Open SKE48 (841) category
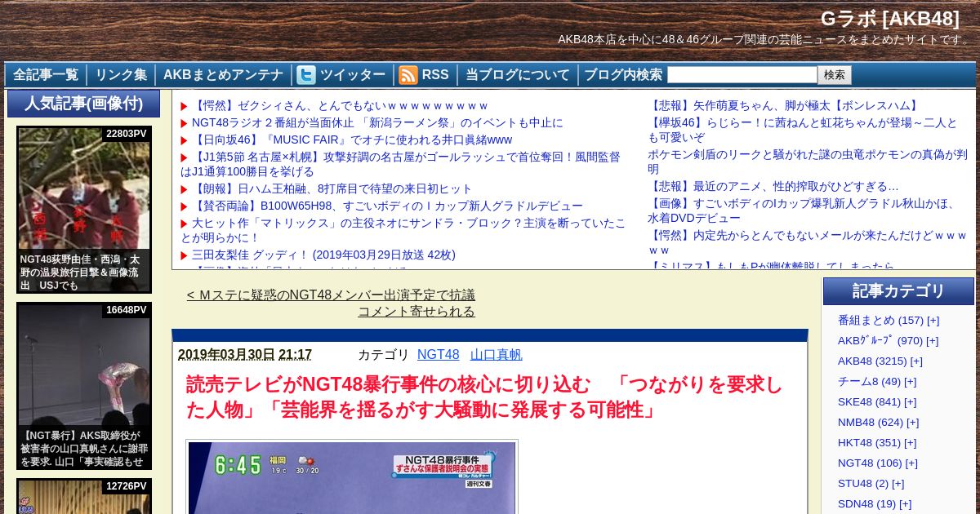980x514 pixels. [x=870, y=402]
